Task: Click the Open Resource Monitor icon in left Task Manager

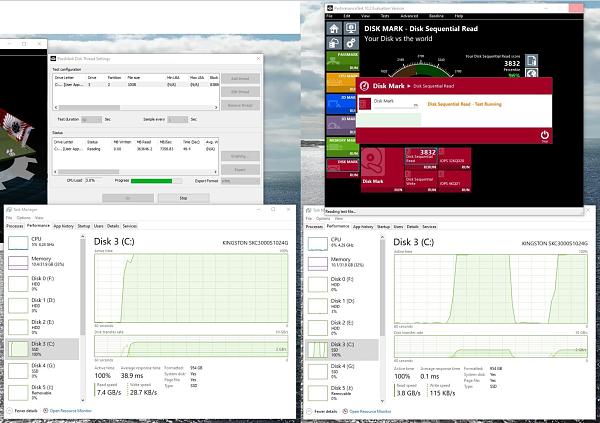Action: [46, 410]
